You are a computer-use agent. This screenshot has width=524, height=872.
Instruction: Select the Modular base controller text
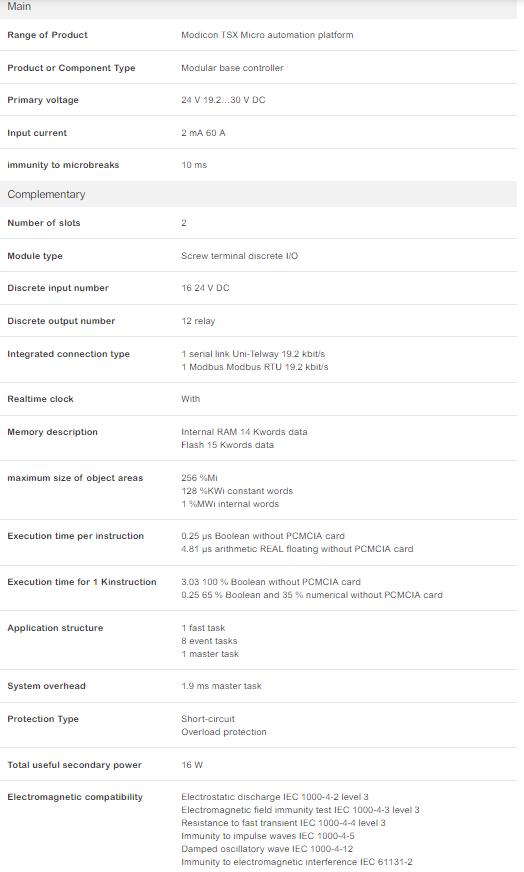click(x=232, y=68)
